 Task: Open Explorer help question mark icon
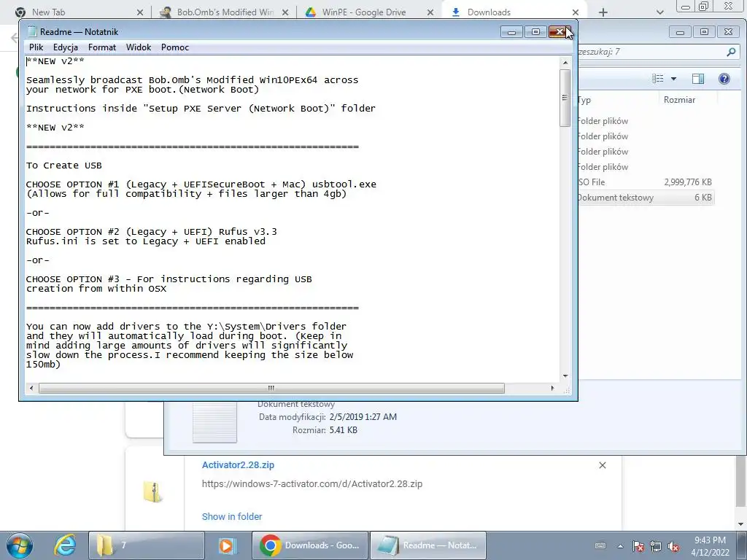tap(724, 79)
